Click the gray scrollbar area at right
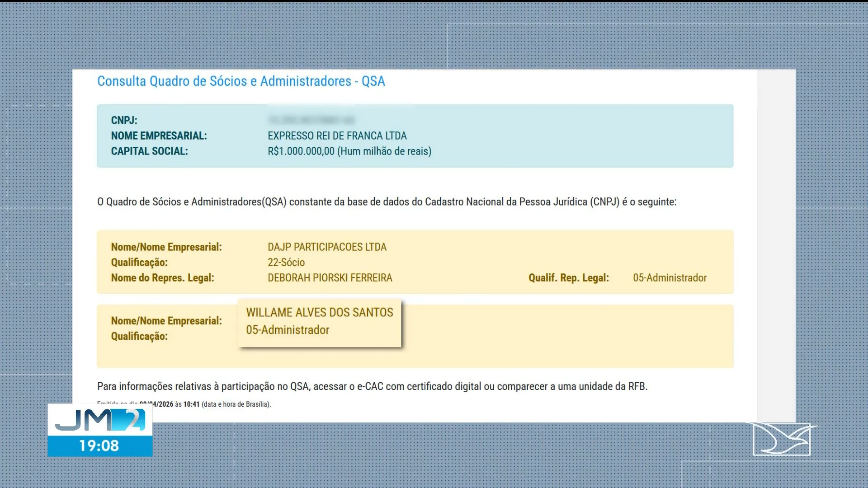The width and height of the screenshot is (868, 488). coord(776,244)
